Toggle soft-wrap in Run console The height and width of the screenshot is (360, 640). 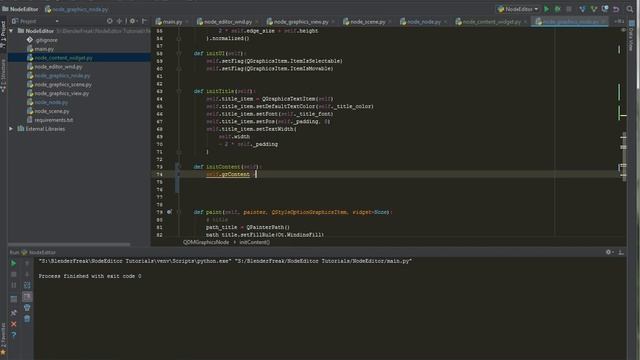[27, 285]
